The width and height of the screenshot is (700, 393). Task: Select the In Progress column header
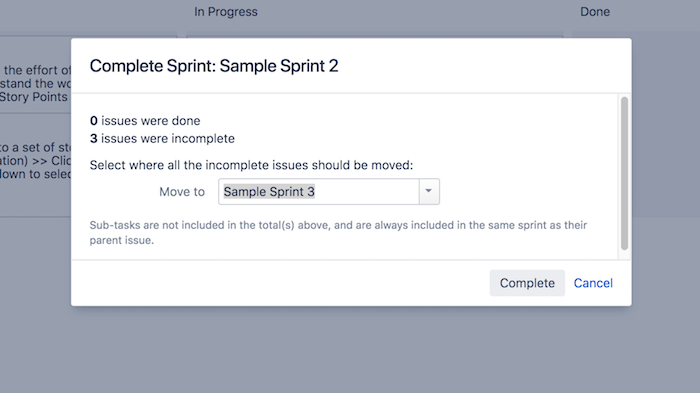[x=226, y=12]
